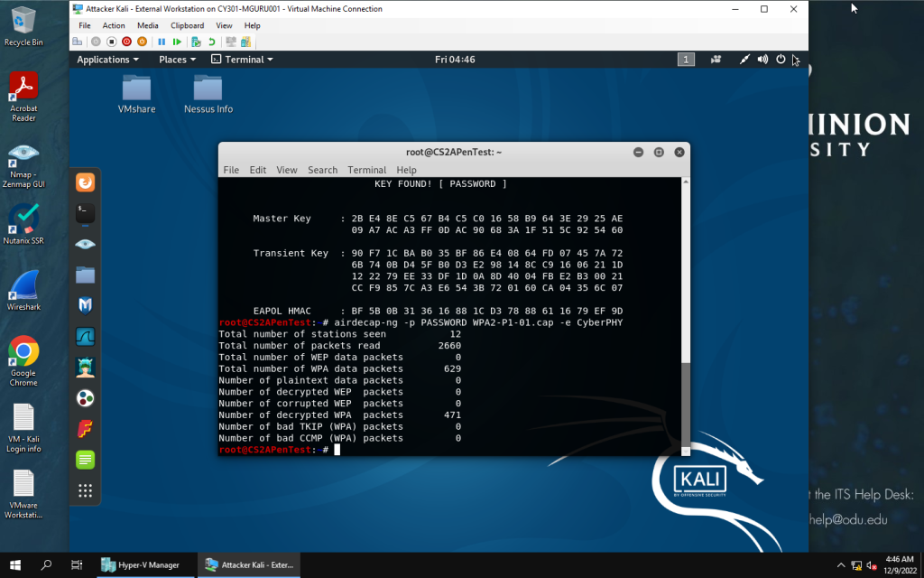Image resolution: width=924 pixels, height=578 pixels.
Task: Open green notes icon in Kali dock
Action: pyautogui.click(x=86, y=460)
